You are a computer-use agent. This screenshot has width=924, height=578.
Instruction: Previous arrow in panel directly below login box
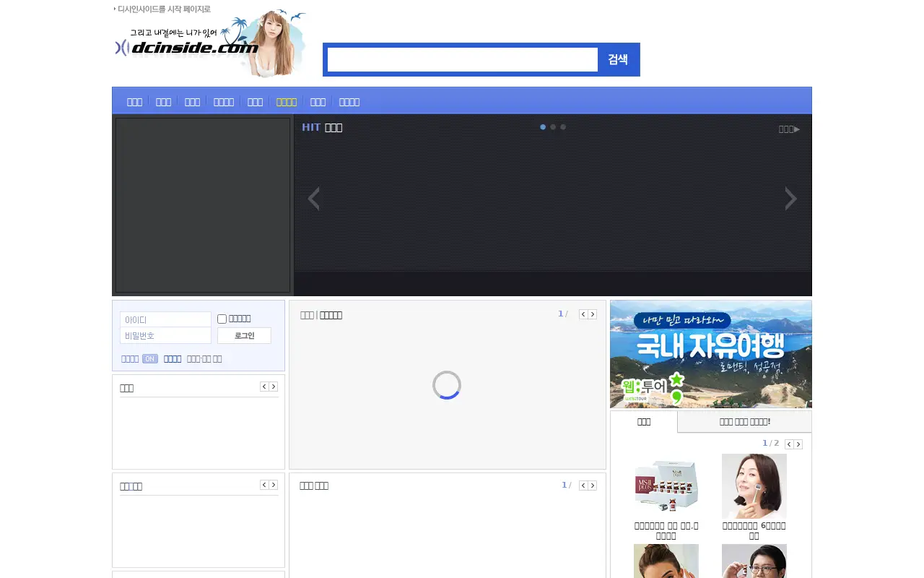[264, 387]
